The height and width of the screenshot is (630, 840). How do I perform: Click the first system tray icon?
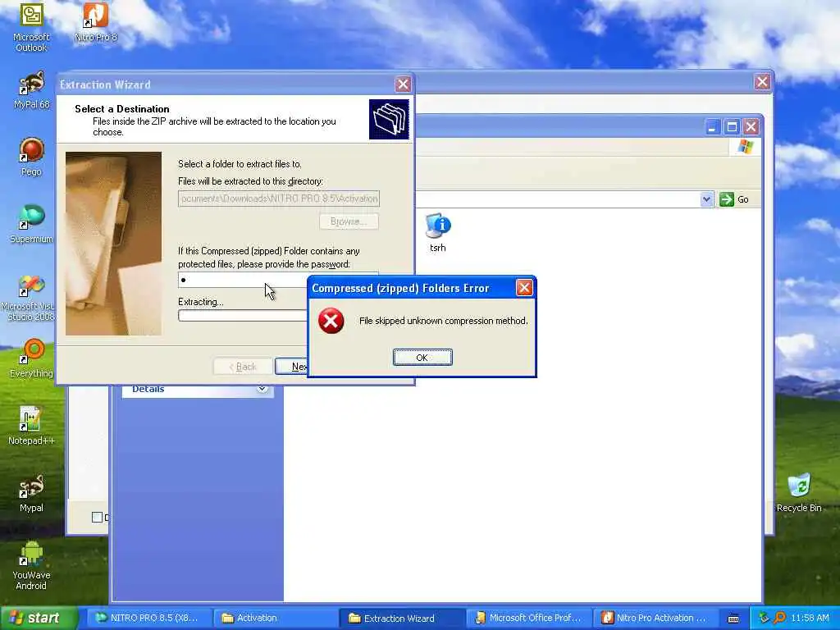[765, 618]
